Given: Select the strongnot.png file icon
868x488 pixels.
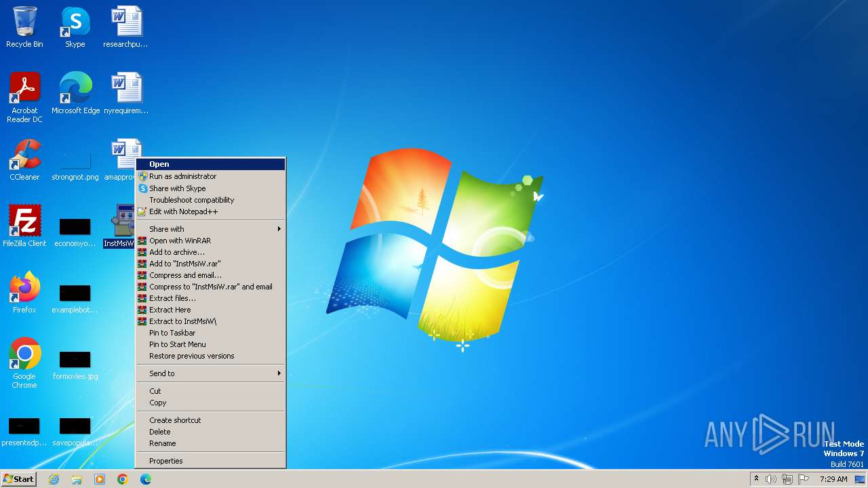Looking at the screenshot, I should point(75,165).
